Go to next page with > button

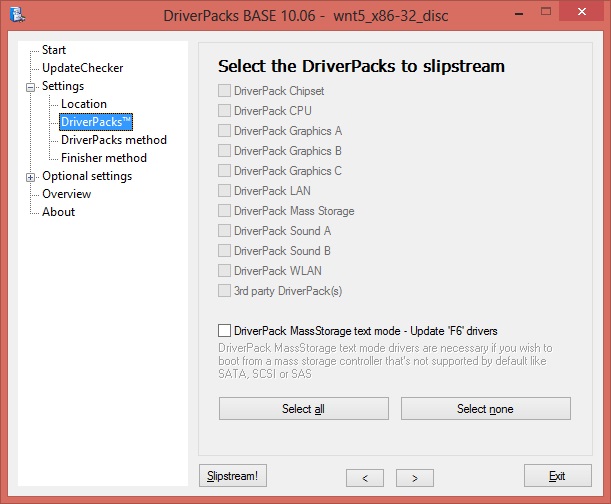(x=415, y=478)
